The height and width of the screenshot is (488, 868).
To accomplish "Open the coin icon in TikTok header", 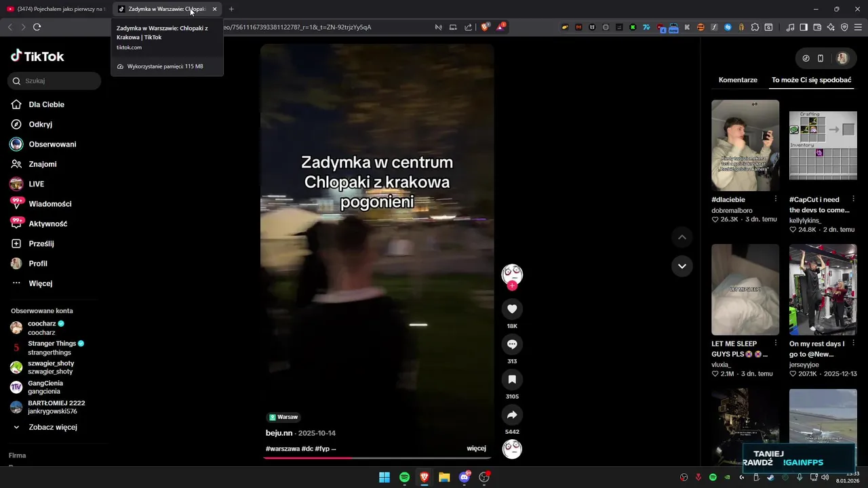I will click(806, 58).
